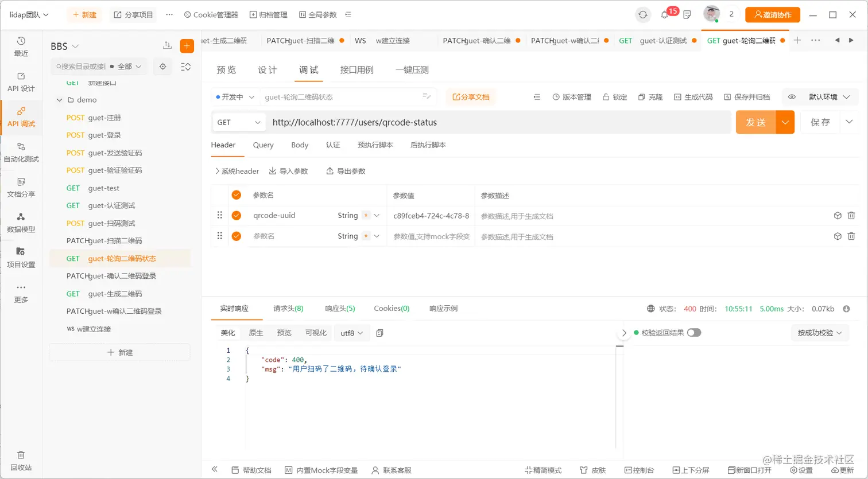This screenshot has width=868, height=479.
Task: Open the 响应头(5) tab
Action: click(x=340, y=309)
